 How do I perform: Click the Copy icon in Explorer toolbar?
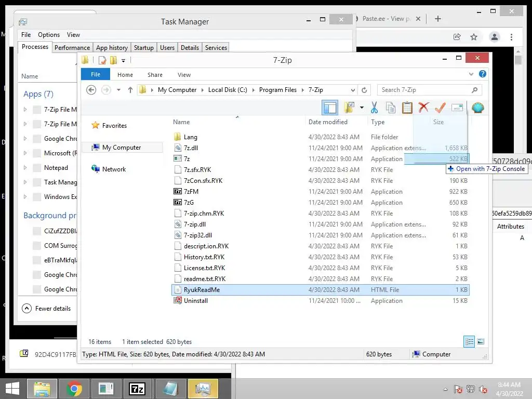[391, 108]
